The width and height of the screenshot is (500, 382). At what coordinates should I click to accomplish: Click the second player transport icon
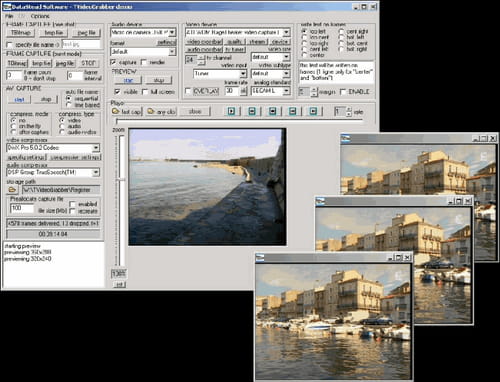pos(252,111)
